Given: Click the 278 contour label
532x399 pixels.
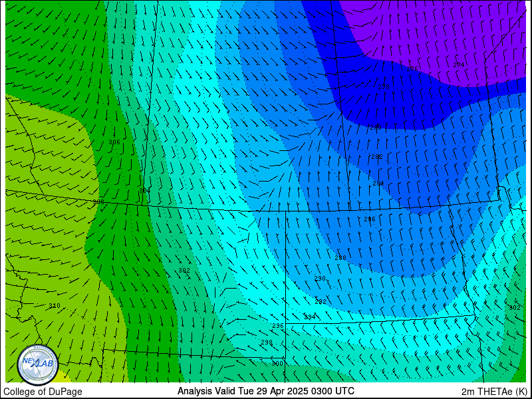Looking at the screenshot, I should [x=384, y=87].
